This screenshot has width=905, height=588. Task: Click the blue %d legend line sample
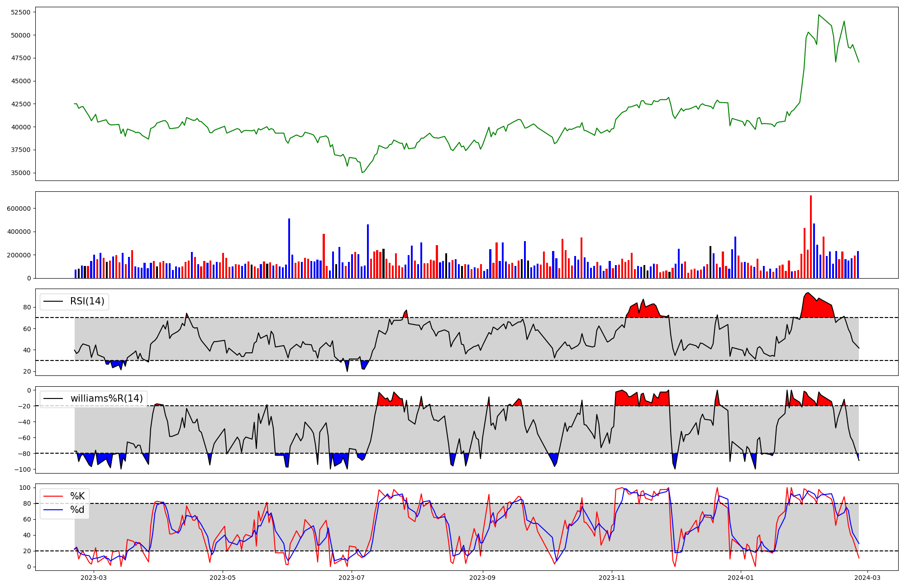coord(54,510)
